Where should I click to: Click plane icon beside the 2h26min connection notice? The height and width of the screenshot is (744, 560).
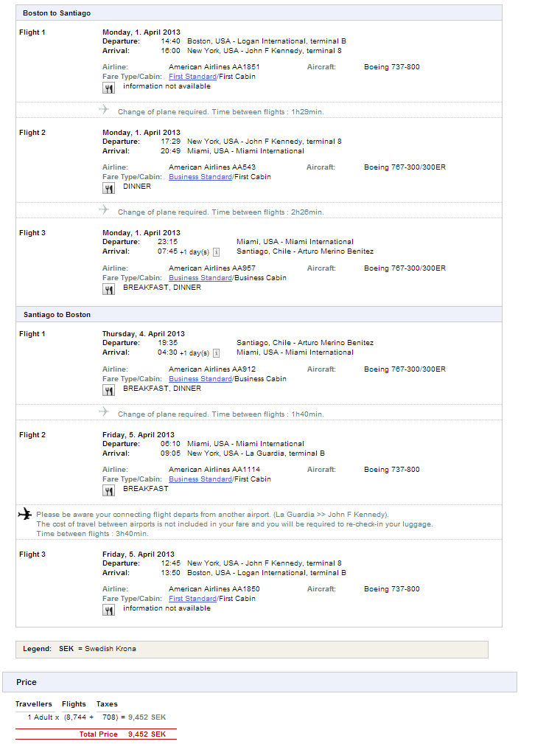click(x=104, y=210)
